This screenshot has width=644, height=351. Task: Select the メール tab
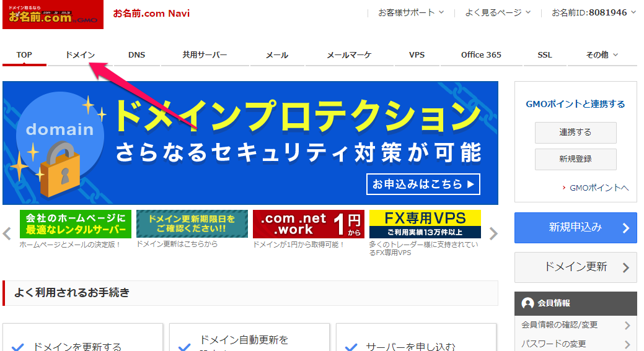point(277,55)
